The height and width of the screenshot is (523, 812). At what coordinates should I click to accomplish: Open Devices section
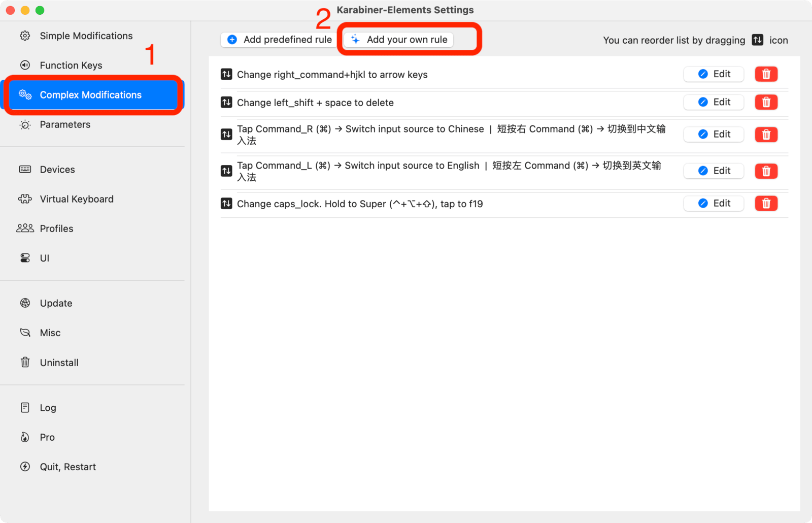click(92, 169)
